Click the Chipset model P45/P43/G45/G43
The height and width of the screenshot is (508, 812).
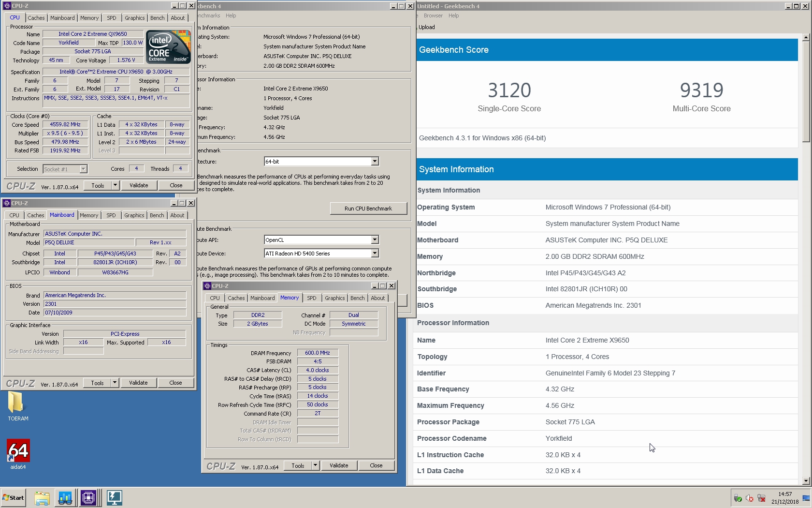(x=115, y=254)
